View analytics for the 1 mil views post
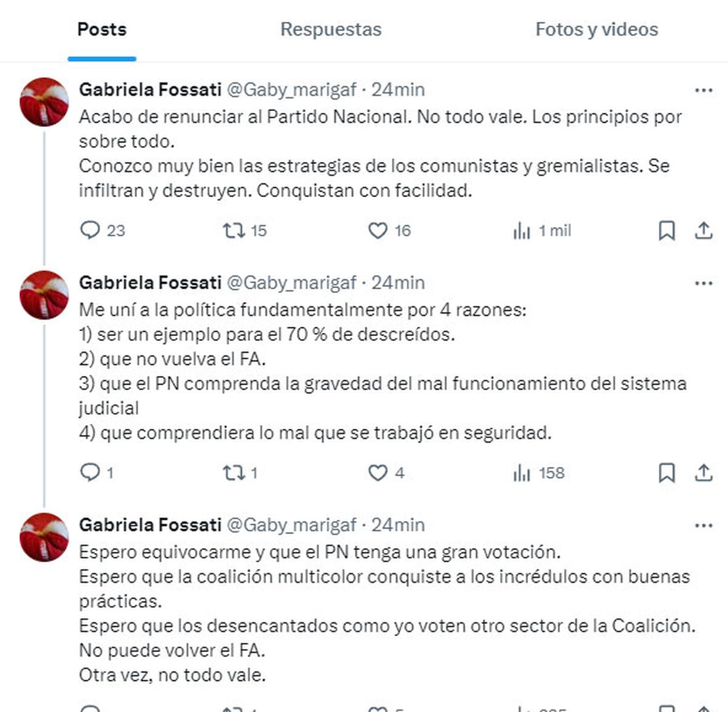728x712 pixels. [522, 230]
